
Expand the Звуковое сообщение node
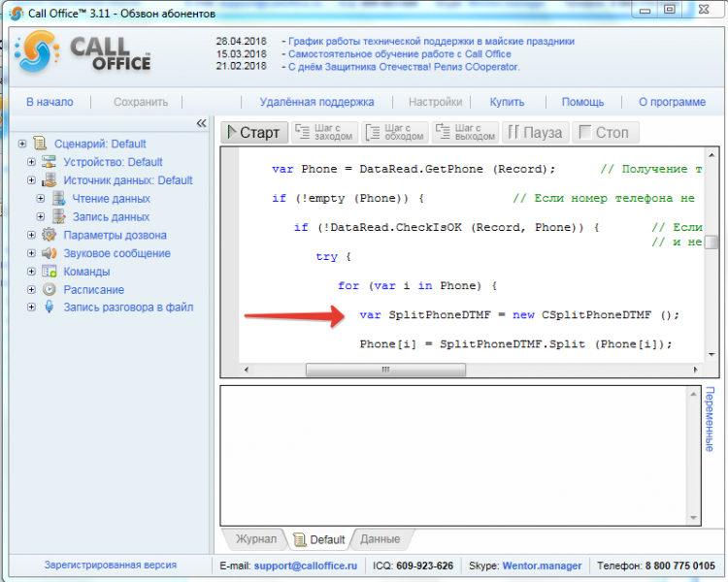coord(31,253)
